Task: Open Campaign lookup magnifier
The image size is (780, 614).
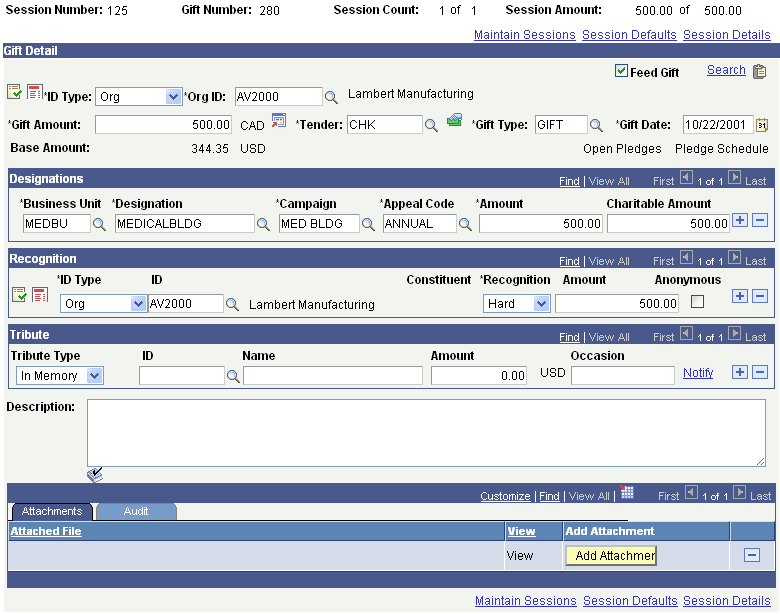Action: tap(368, 224)
